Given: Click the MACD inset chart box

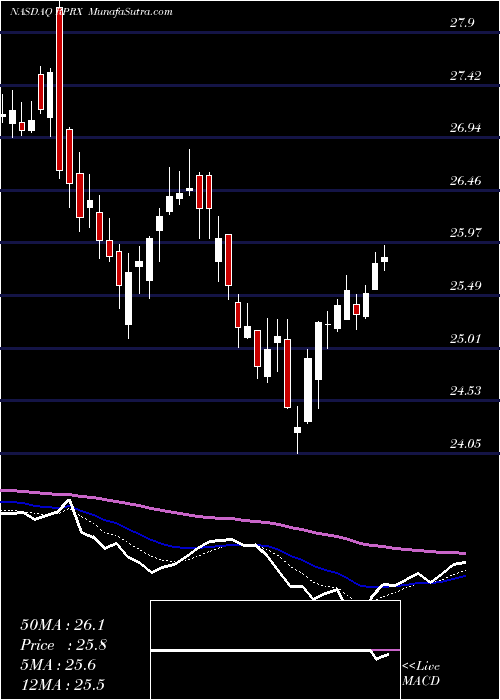Looking at the screenshot, I should click(x=275, y=650).
